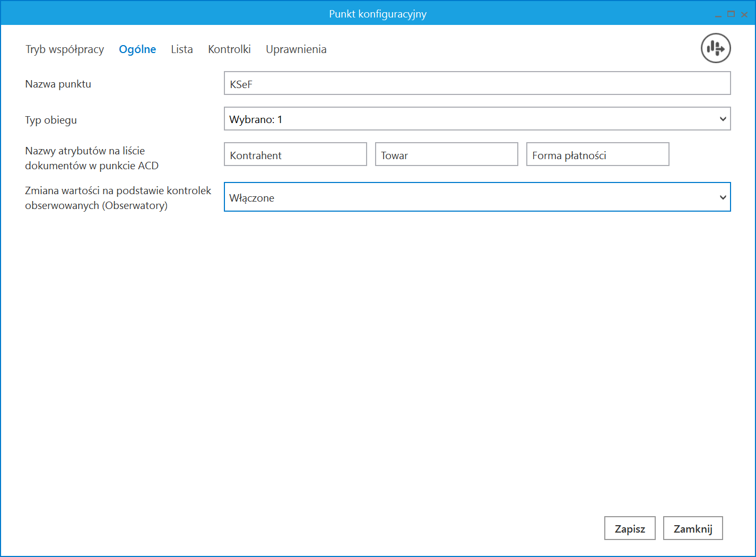Image resolution: width=756 pixels, height=557 pixels.
Task: Click the import/export round icon at top right
Action: (716, 48)
